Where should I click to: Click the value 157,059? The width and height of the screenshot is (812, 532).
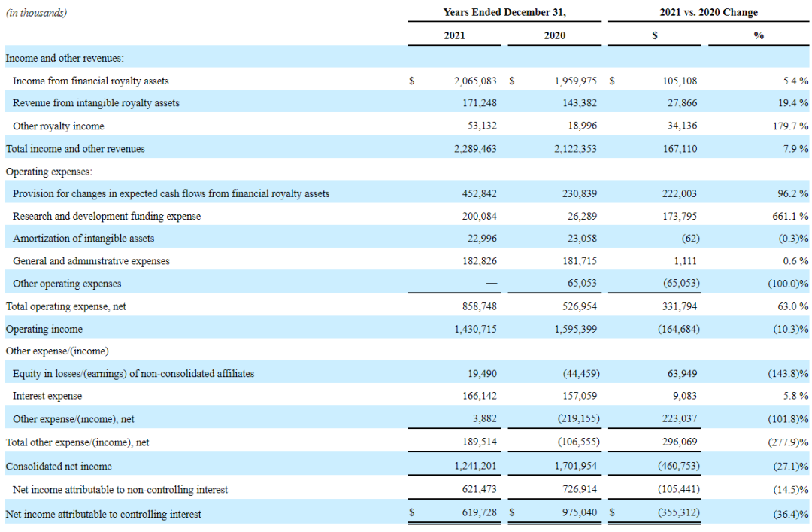pyautogui.click(x=580, y=396)
